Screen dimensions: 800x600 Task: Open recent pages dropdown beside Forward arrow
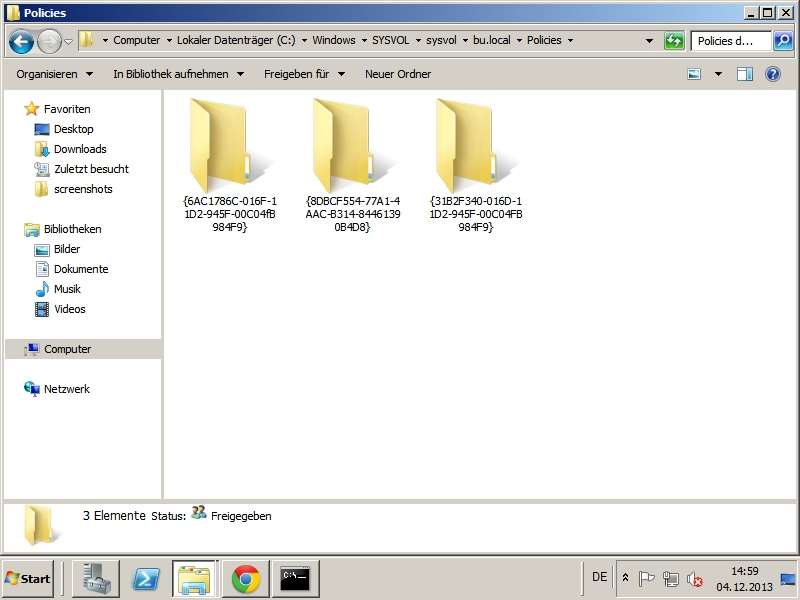(68, 41)
